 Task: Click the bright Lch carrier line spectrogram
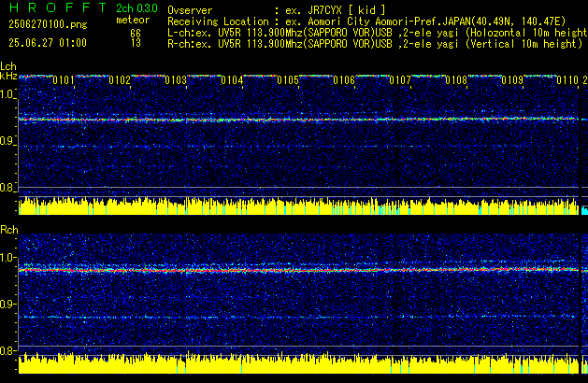tap(298, 120)
